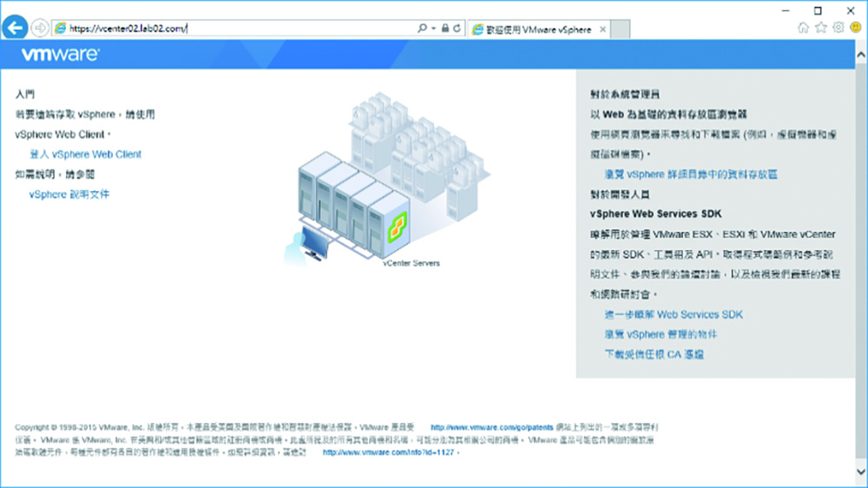Screen dimensions: 868x488
Task: Click the vCenter Servers illustration
Action: [x=387, y=180]
